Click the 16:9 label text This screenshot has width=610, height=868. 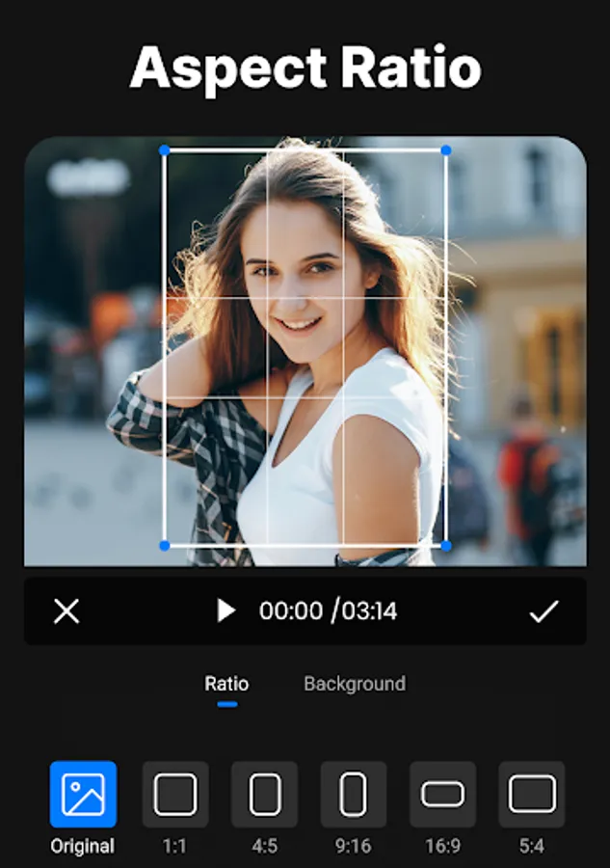[x=443, y=847]
